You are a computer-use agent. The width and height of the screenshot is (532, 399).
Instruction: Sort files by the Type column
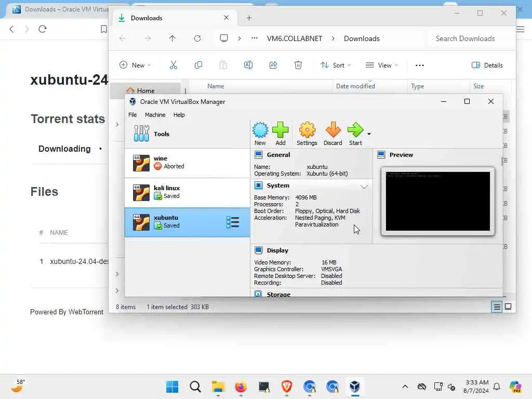point(417,86)
